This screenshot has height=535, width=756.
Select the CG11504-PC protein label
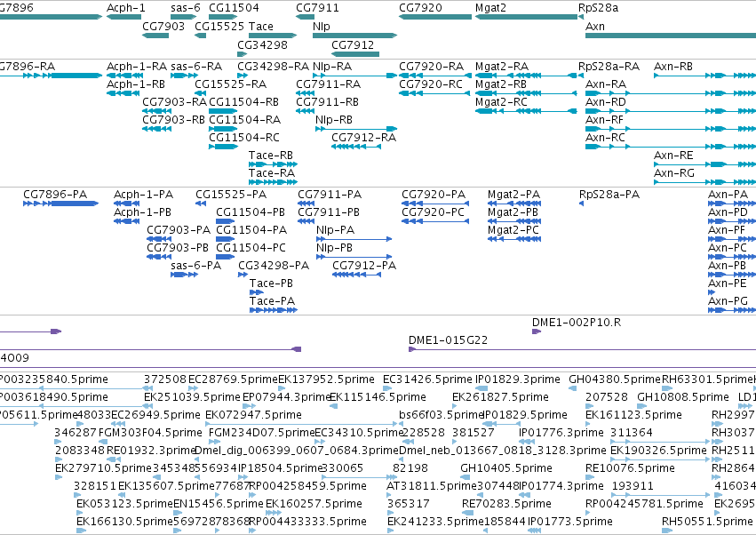251,248
